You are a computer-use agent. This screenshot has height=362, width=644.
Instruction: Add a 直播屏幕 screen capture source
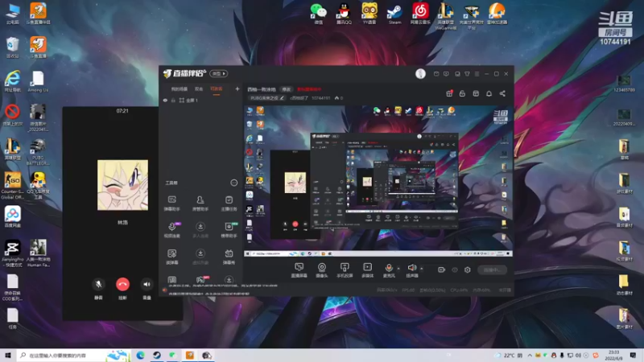tap(299, 270)
